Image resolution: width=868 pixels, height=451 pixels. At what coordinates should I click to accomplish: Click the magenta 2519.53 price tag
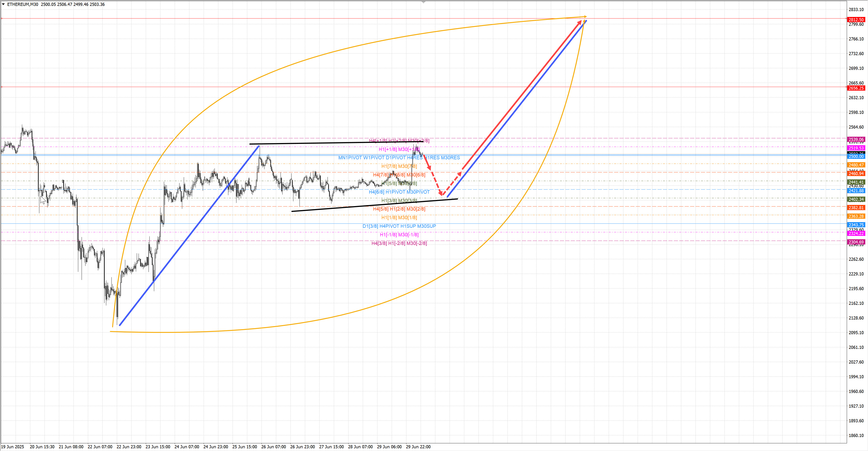[856, 148]
